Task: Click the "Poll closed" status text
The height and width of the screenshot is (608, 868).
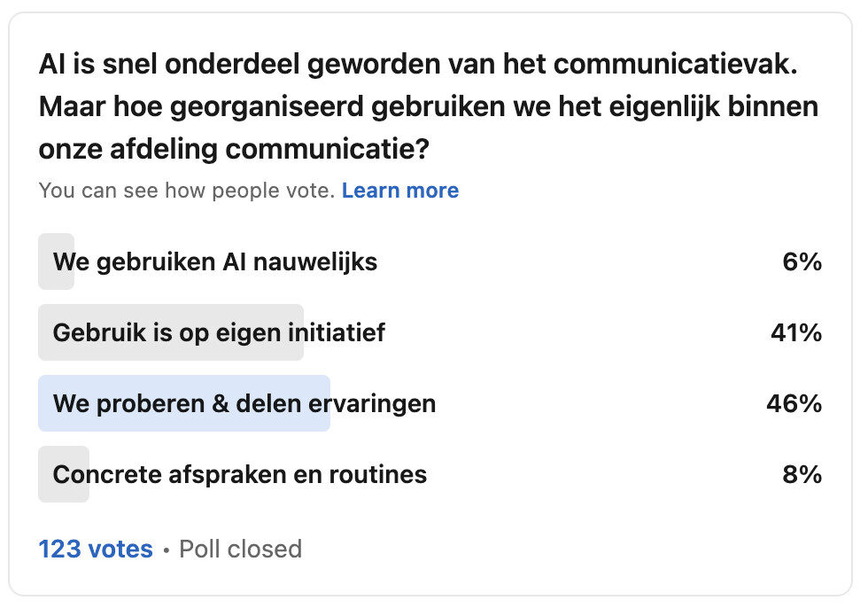Action: tap(239, 549)
